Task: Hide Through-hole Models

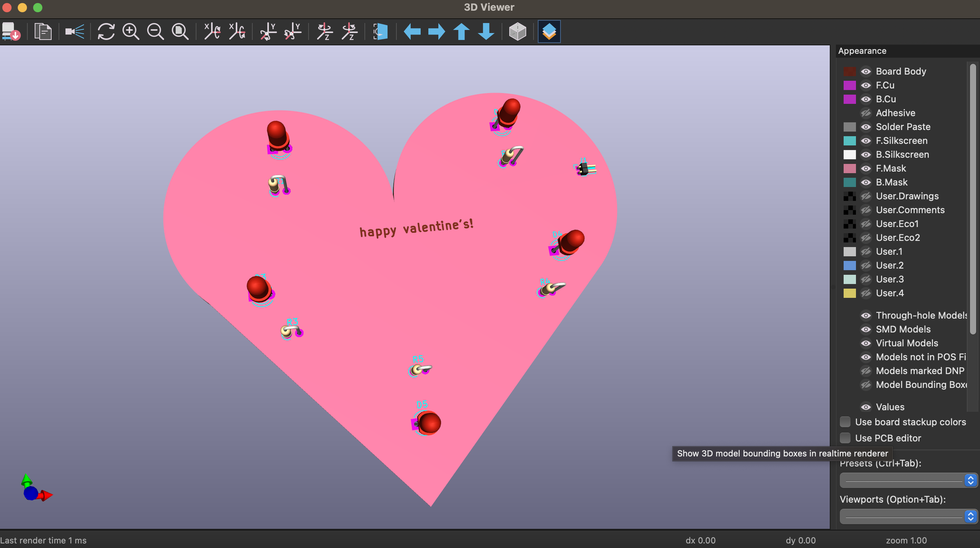Action: 866,315
